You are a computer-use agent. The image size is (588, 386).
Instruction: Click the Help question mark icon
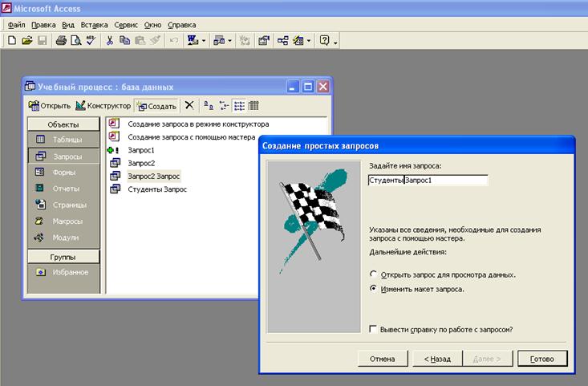(324, 40)
